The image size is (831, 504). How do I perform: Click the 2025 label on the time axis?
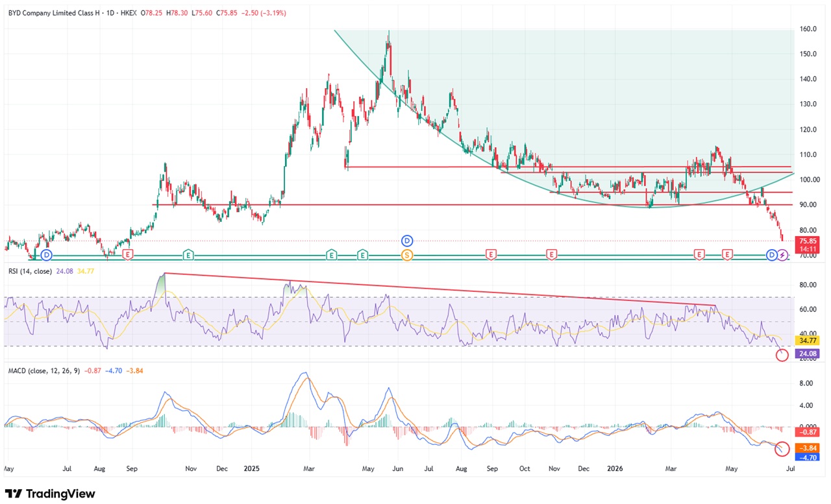tap(251, 467)
